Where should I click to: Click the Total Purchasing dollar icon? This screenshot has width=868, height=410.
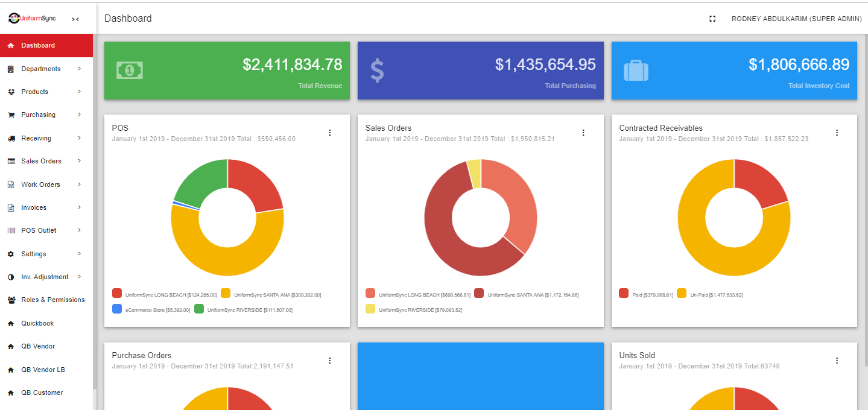pyautogui.click(x=377, y=71)
